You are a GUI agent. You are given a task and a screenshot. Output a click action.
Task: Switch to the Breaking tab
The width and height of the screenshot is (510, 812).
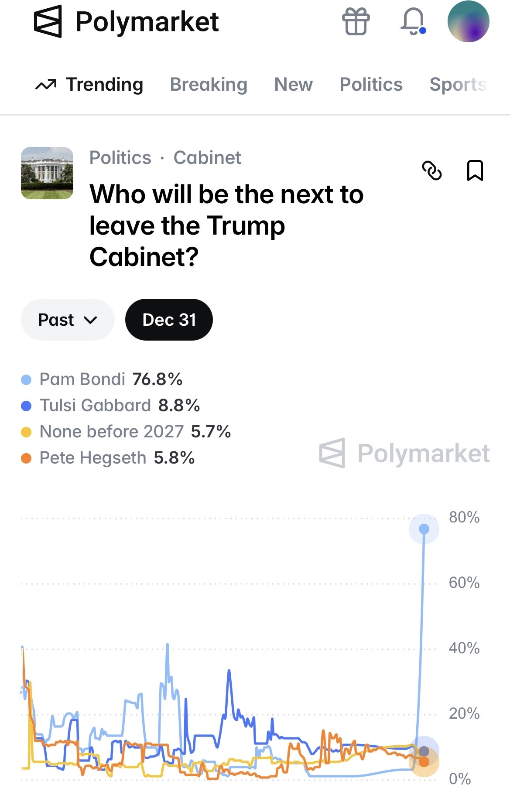(209, 85)
